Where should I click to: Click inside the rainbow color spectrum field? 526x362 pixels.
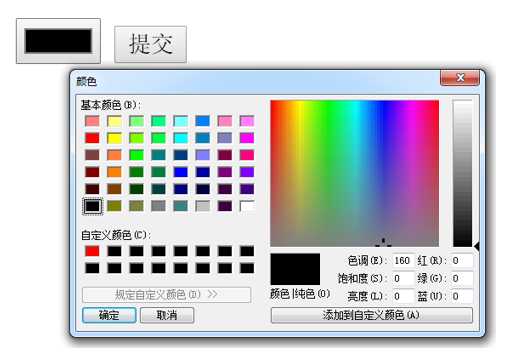pos(355,173)
